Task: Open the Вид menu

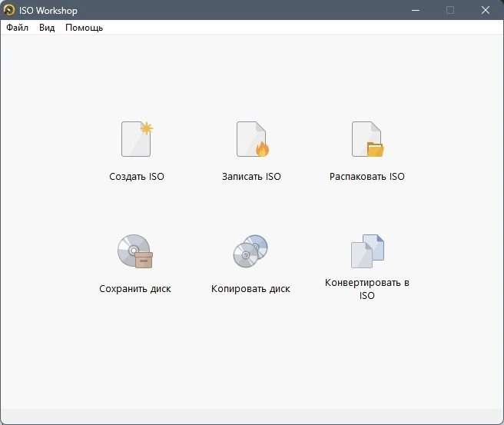Action: click(x=47, y=28)
